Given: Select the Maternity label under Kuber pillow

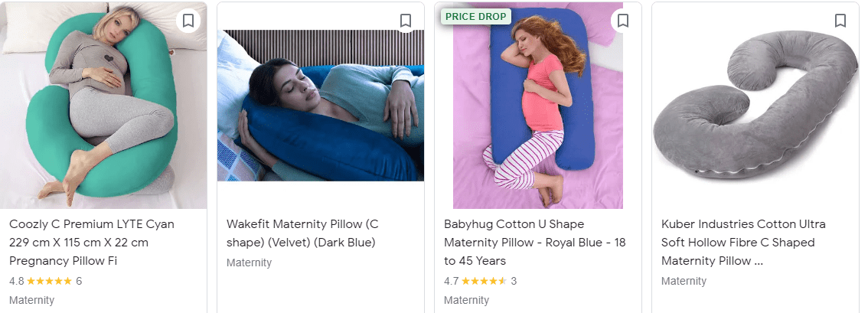Looking at the screenshot, I should [x=684, y=281].
